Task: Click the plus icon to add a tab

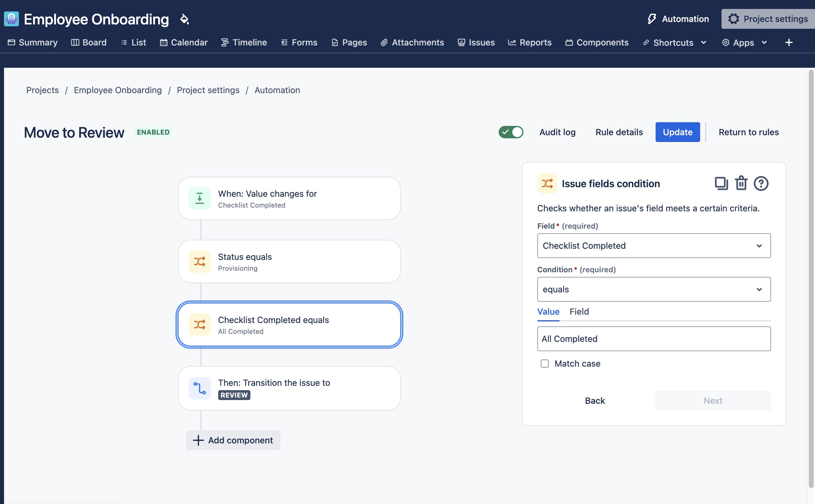Action: point(789,42)
